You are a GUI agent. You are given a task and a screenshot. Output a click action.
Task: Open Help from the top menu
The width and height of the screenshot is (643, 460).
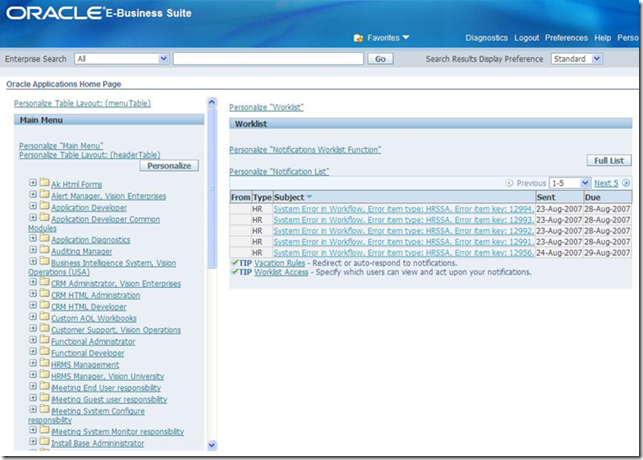602,38
